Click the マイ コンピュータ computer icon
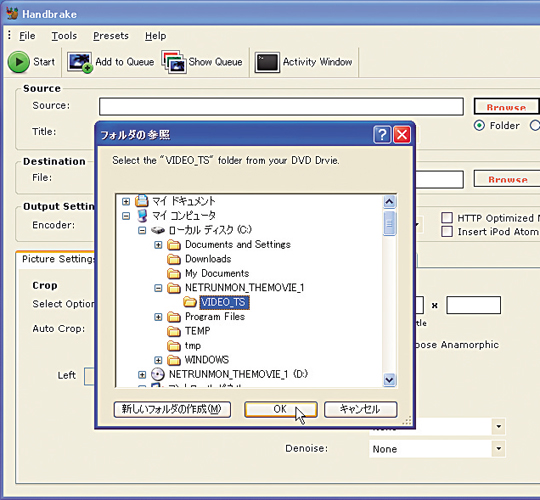540x500 pixels. (142, 216)
